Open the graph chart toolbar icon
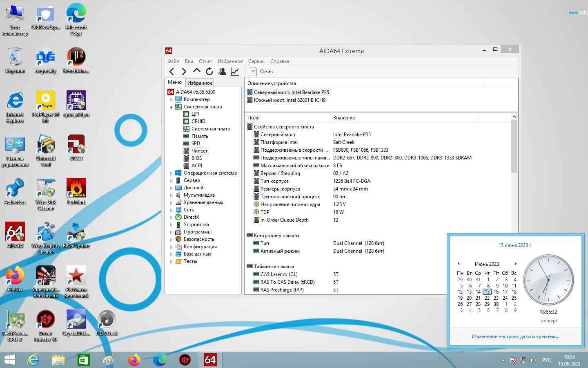588x368 pixels. 235,72
